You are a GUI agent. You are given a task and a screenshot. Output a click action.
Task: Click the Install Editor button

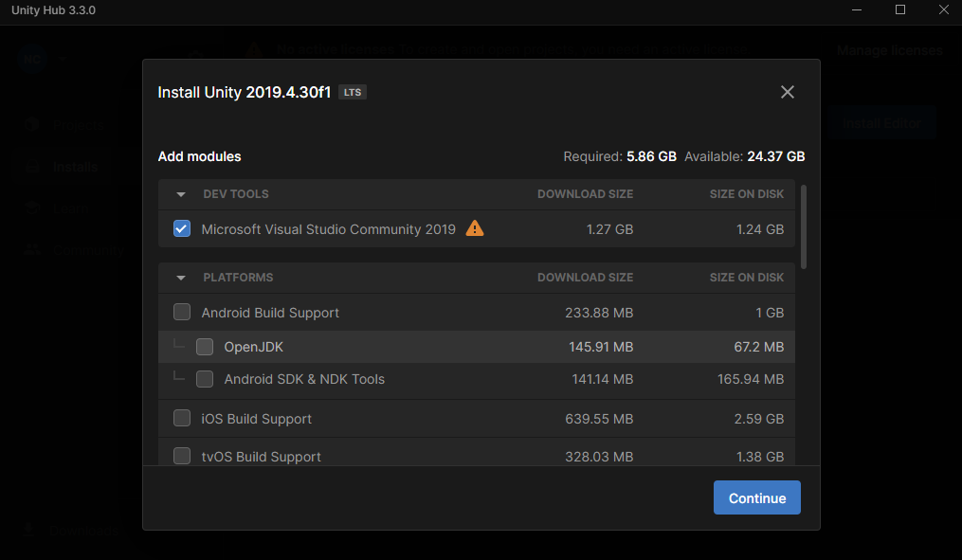coord(880,122)
